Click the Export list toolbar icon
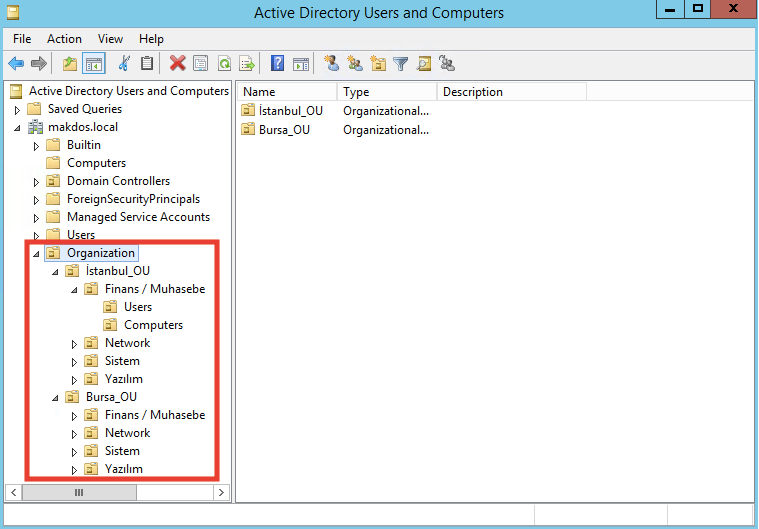Viewport: 759px width, 529px height. 246,64
